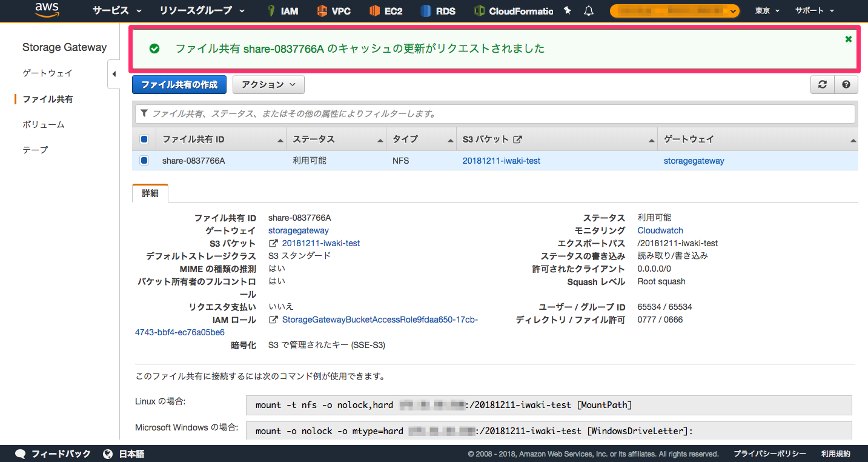Open the RDS service shortcut

click(x=438, y=11)
